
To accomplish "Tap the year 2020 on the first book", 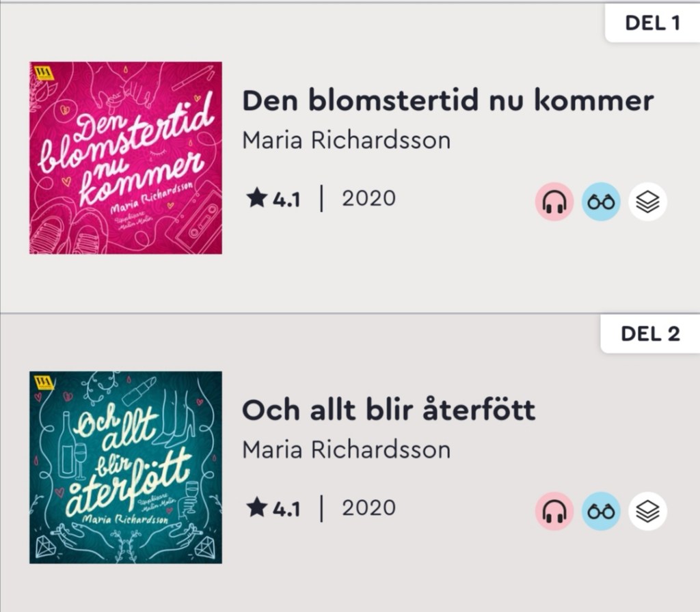I will 368,198.
